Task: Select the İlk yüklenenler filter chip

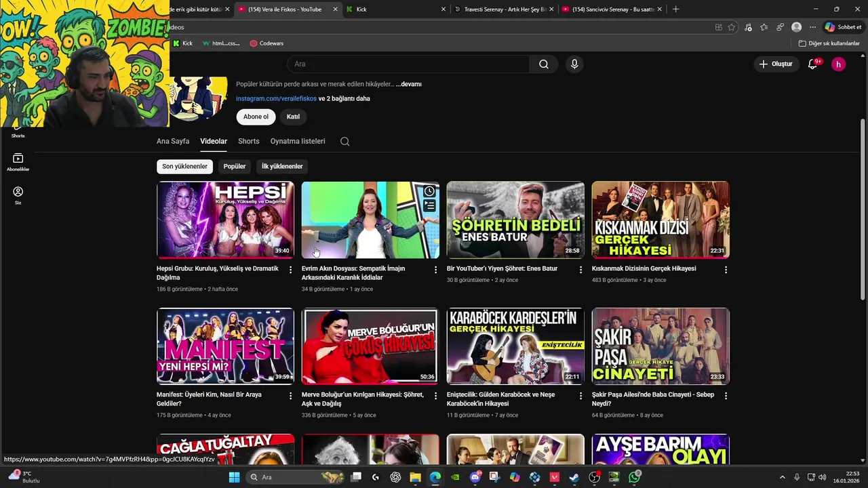Action: click(x=282, y=167)
